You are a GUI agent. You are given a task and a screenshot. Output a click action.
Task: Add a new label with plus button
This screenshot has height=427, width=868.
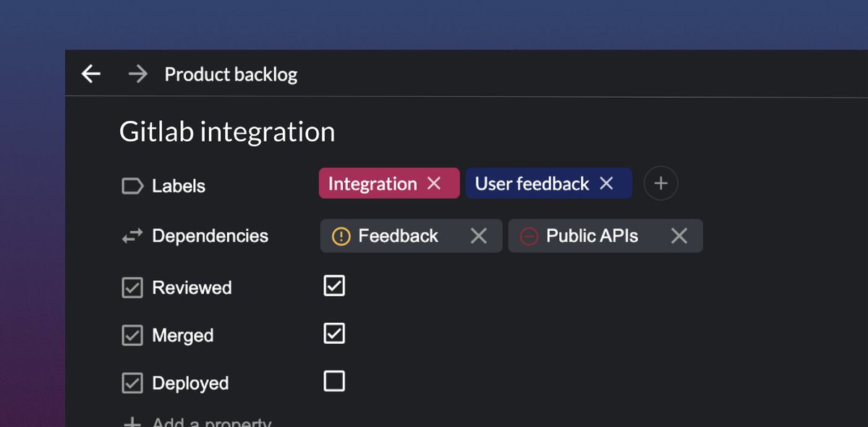[x=660, y=183]
